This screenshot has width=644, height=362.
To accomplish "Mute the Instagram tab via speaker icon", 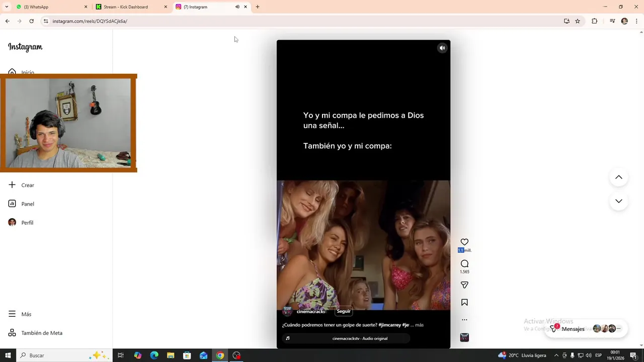I will [x=237, y=7].
